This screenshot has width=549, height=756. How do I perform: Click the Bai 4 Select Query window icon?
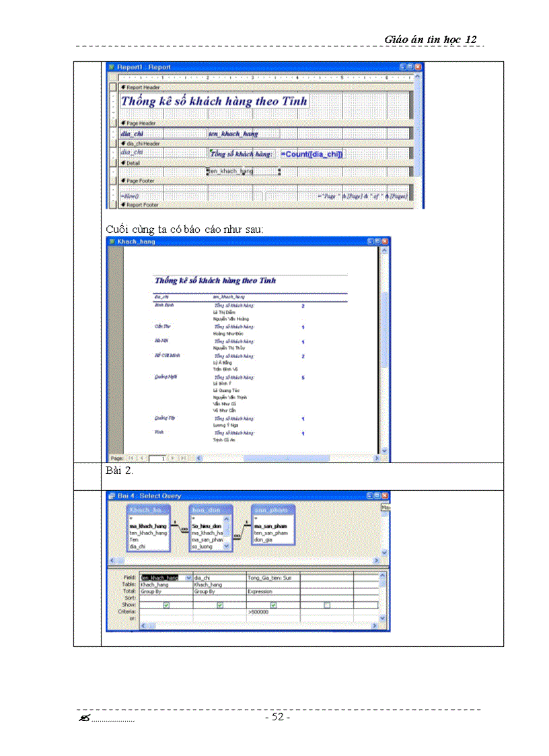click(112, 496)
